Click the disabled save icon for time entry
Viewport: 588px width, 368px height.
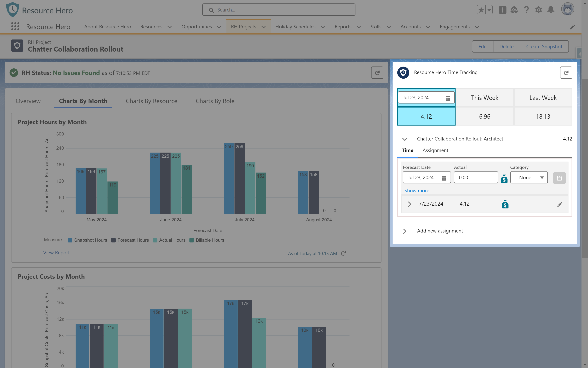[559, 178]
